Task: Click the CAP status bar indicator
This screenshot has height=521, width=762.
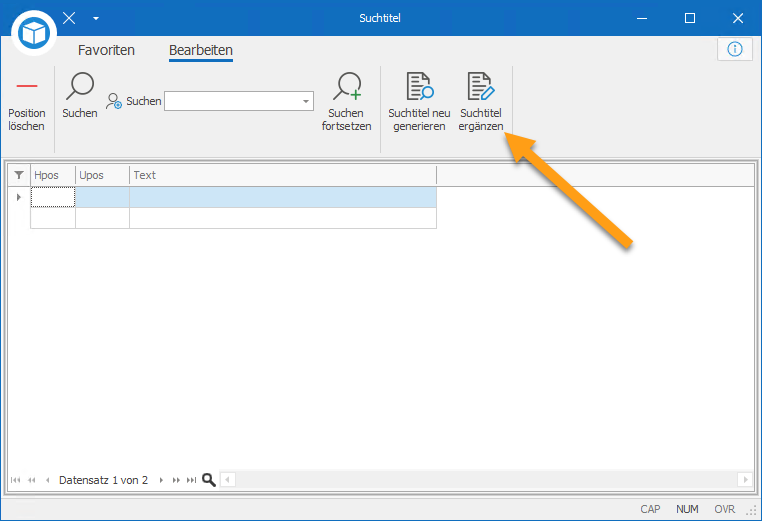Action: coord(650,509)
